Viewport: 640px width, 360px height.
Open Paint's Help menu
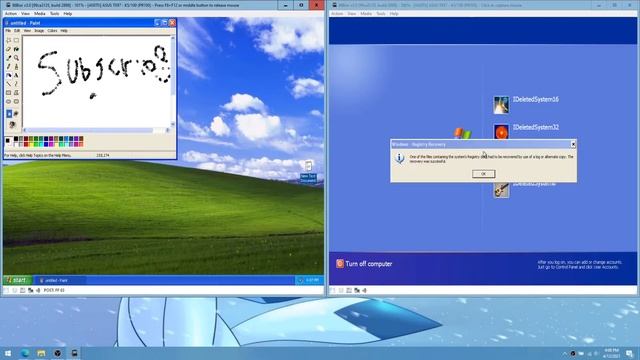(x=64, y=31)
